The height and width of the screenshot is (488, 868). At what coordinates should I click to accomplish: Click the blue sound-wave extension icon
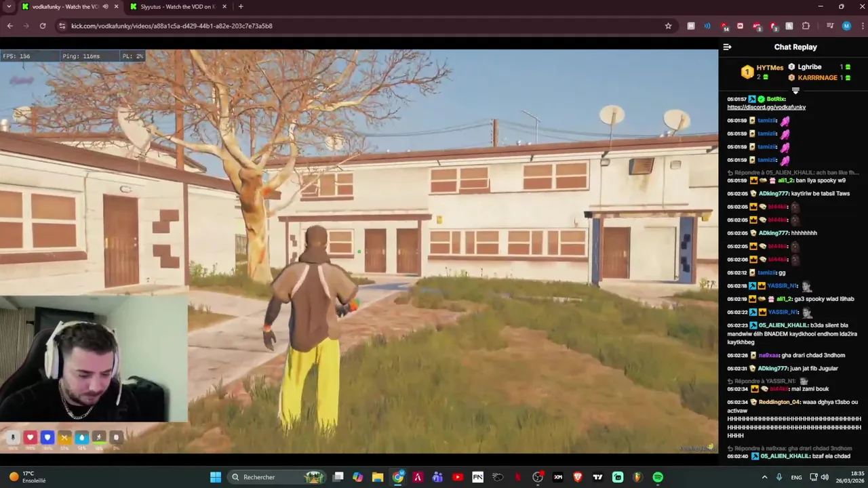(707, 26)
